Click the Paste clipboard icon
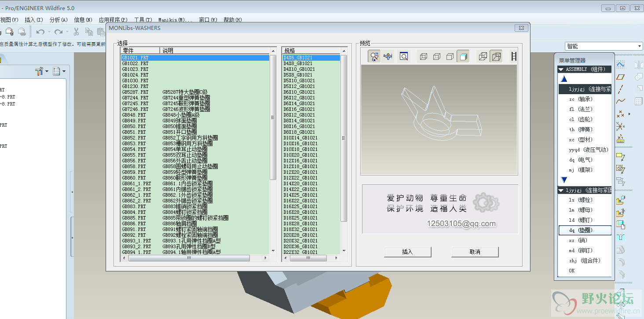 tap(101, 32)
